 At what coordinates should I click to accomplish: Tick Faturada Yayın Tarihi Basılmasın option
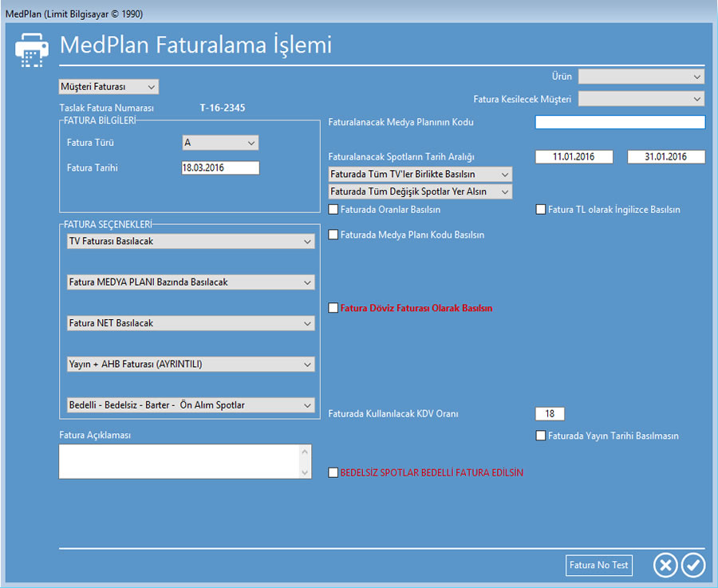coord(541,436)
